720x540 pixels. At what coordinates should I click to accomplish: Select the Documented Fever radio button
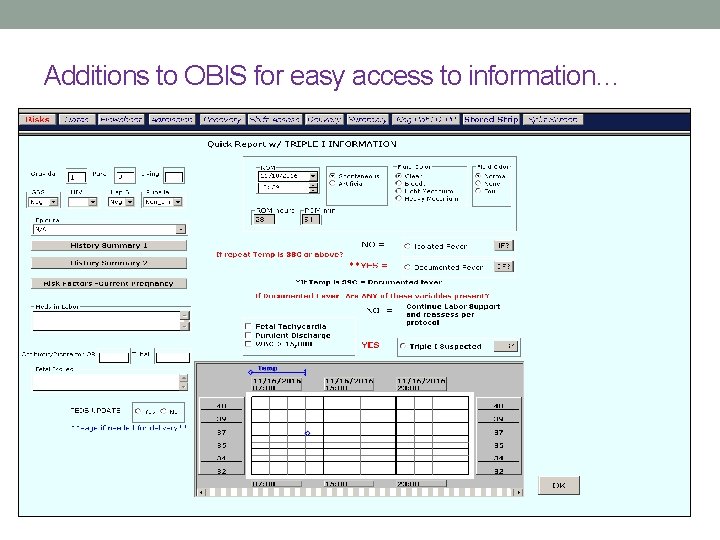(x=407, y=267)
